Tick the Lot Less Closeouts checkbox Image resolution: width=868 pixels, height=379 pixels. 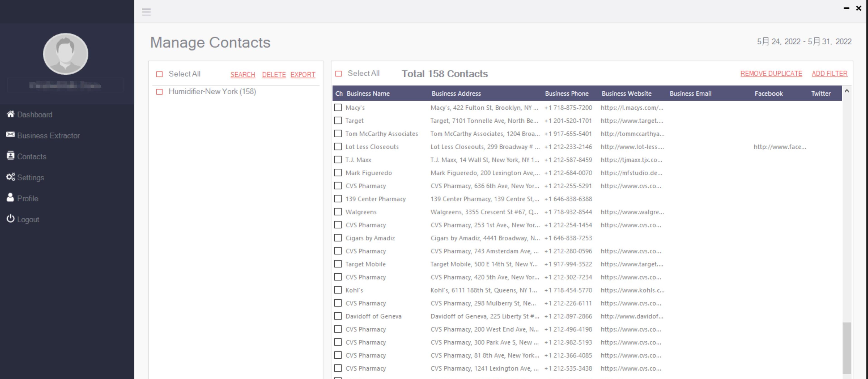point(338,147)
